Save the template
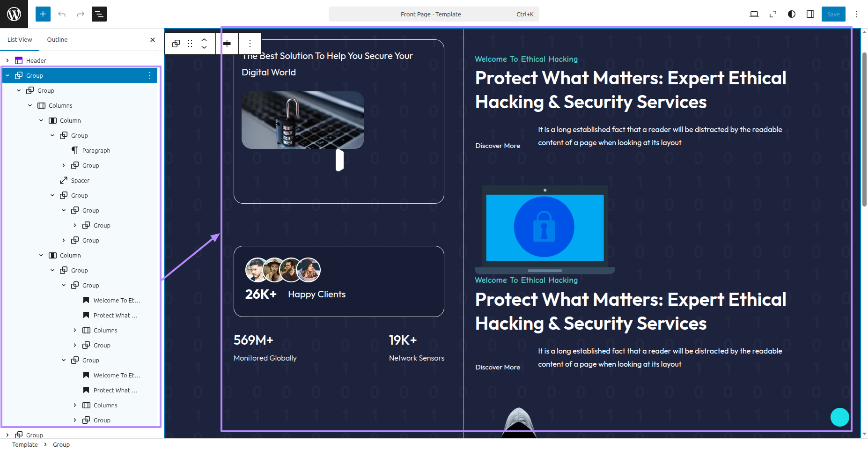The width and height of the screenshot is (868, 450). (x=833, y=14)
